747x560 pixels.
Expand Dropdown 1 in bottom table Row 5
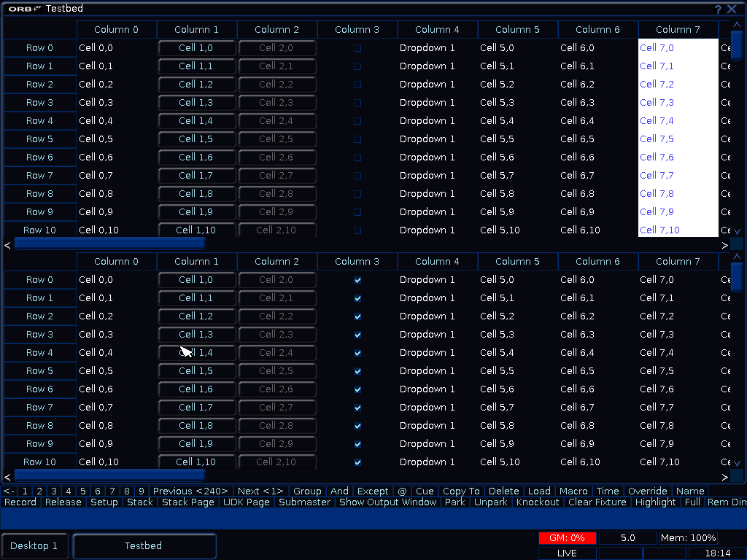427,371
